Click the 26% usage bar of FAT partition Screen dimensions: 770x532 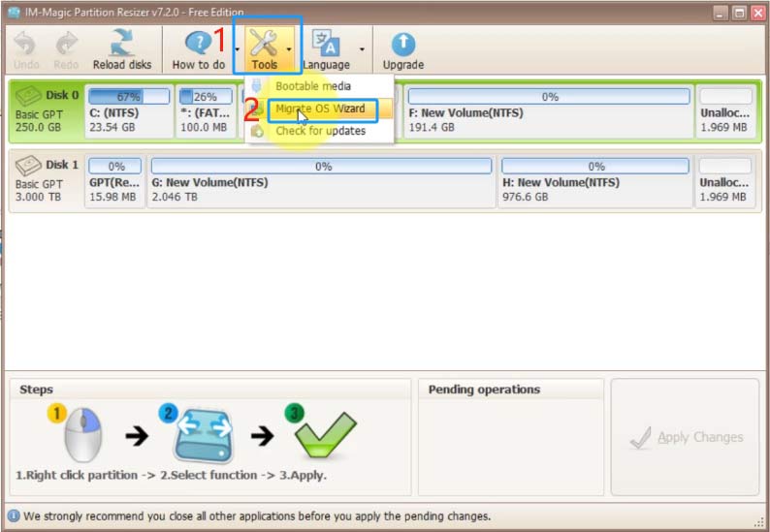click(x=206, y=96)
